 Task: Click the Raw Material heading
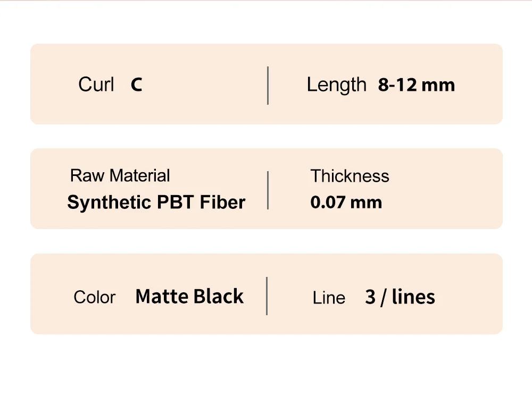click(x=120, y=175)
